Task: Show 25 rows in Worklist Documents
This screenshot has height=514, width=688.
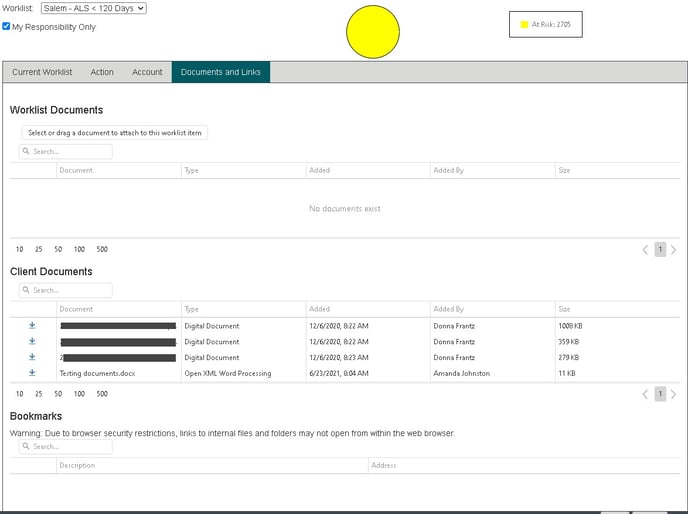Action: coord(38,250)
